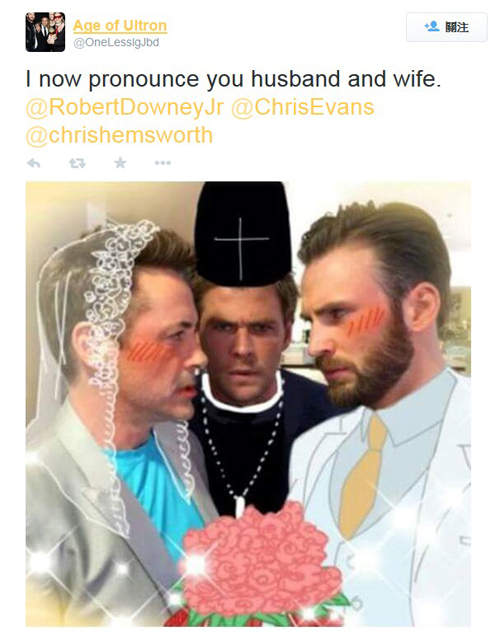This screenshot has width=500, height=635.
Task: Click the reply arrow icon under tweet
Action: (x=34, y=163)
